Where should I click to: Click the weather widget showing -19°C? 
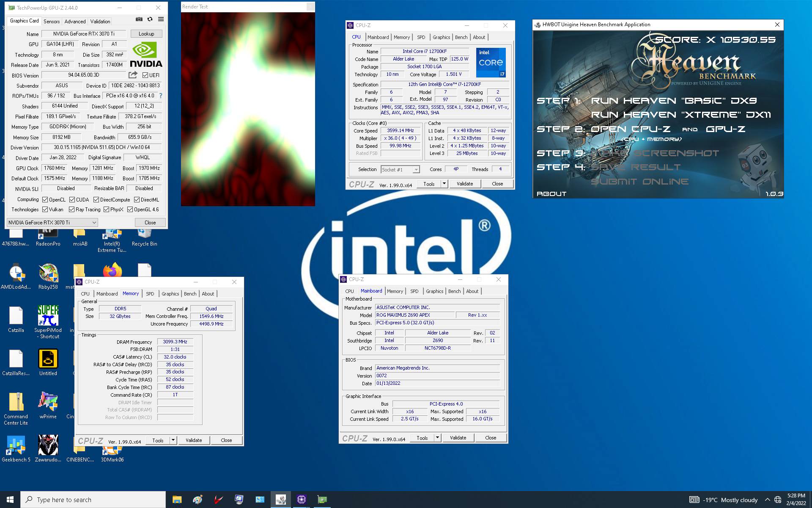[723, 500]
